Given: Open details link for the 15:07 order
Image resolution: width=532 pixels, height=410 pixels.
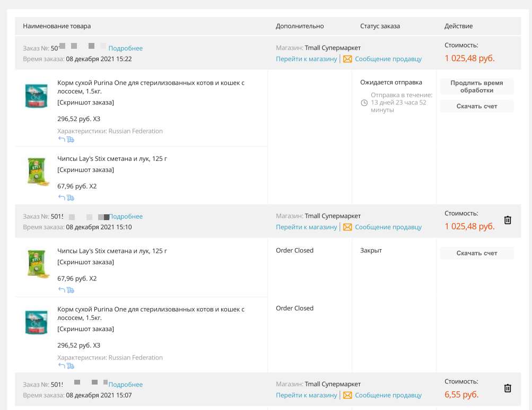Looking at the screenshot, I should [x=126, y=385].
